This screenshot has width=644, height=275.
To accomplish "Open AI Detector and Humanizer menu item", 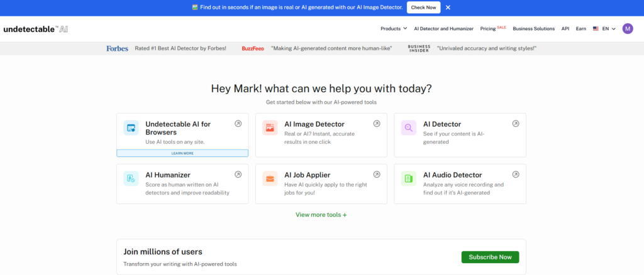I will point(444,28).
